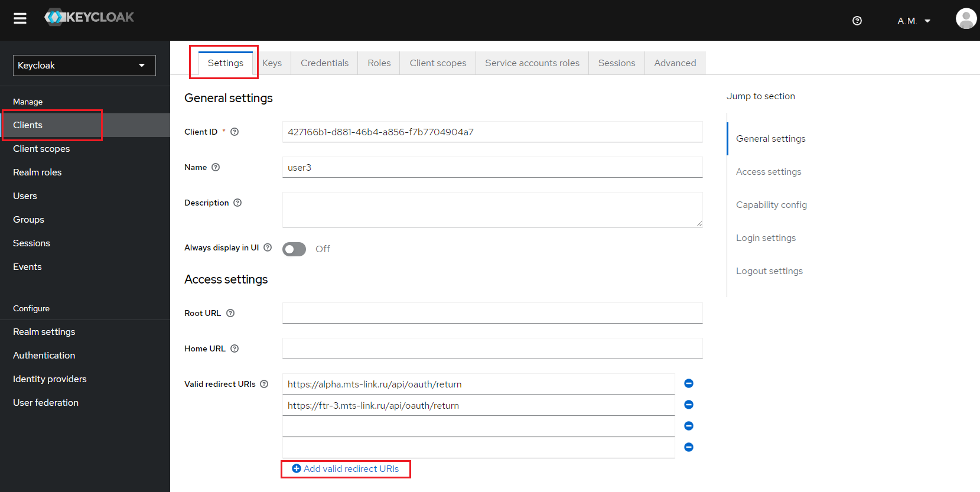Screen dimensions: 980x492
Task: Remove the alpha.mts-link.ru redirect URI
Action: click(x=689, y=383)
